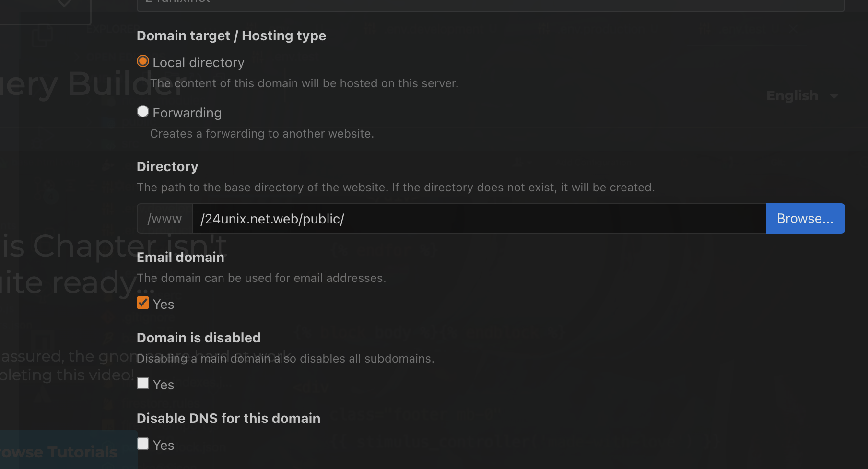Click the /www path prefix box
The width and height of the screenshot is (868, 469).
click(x=165, y=219)
